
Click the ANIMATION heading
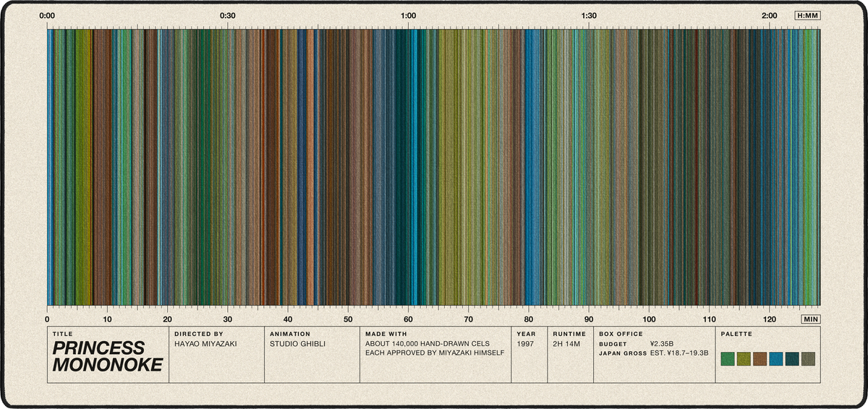tap(290, 335)
